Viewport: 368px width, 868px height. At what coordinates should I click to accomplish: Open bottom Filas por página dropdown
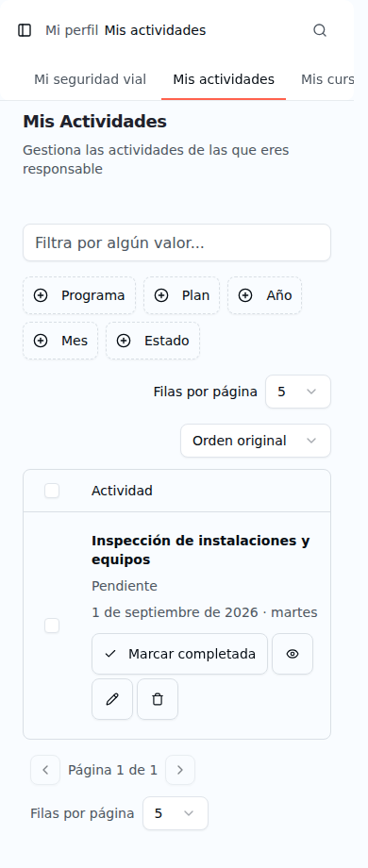coord(176,813)
